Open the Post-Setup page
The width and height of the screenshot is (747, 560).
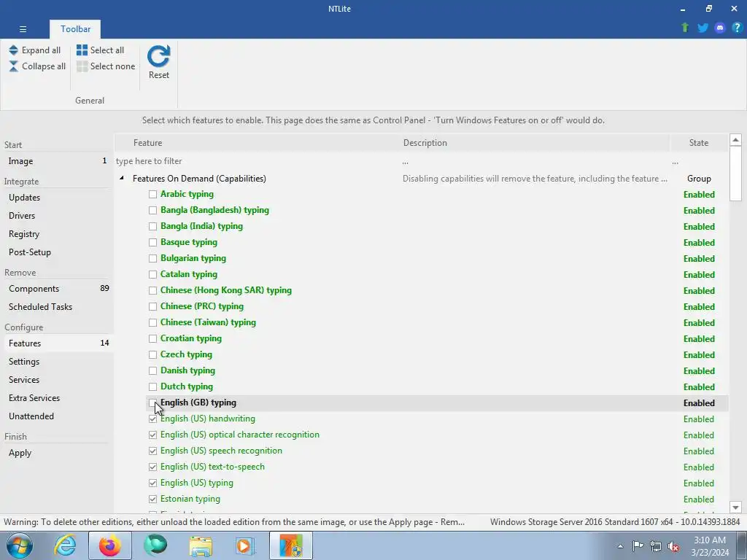[57, 252]
